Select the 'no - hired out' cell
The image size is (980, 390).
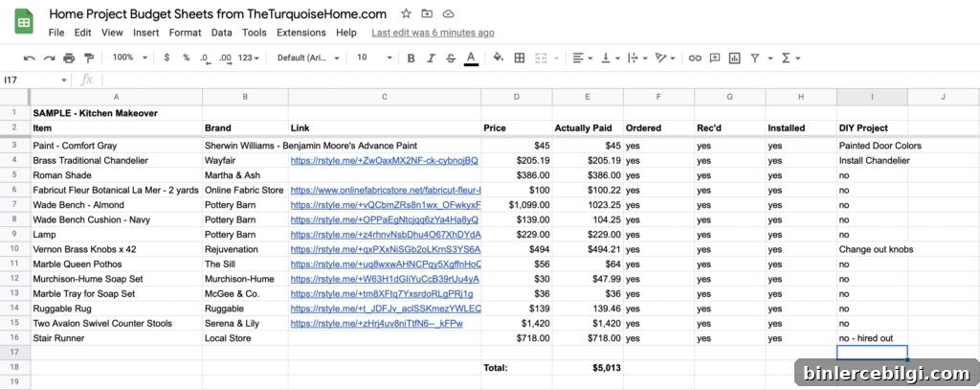[x=872, y=338]
